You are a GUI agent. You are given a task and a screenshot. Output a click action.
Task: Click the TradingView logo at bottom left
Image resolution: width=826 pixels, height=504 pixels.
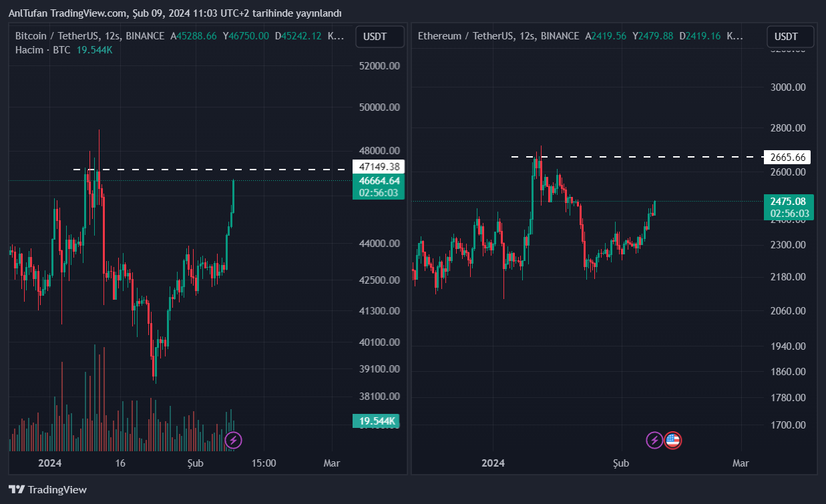pyautogui.click(x=47, y=489)
